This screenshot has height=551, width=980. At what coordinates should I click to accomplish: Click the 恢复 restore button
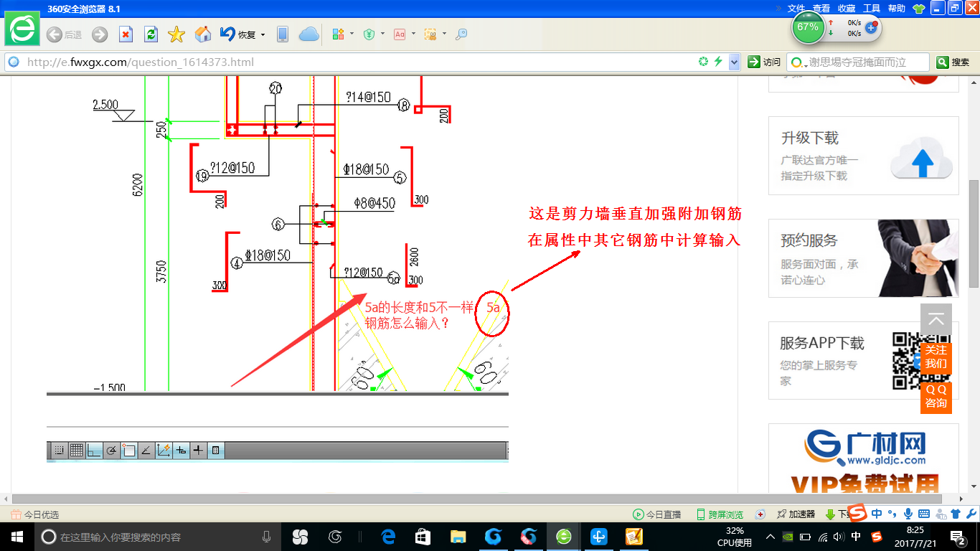(238, 34)
